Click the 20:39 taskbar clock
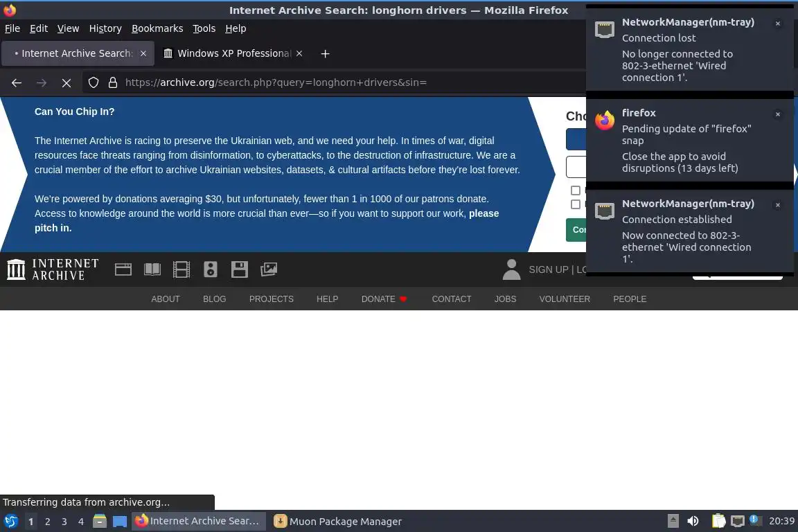 click(781, 521)
